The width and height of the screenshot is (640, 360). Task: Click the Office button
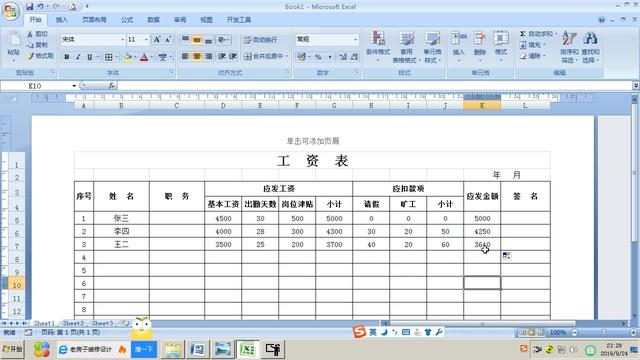point(11,11)
